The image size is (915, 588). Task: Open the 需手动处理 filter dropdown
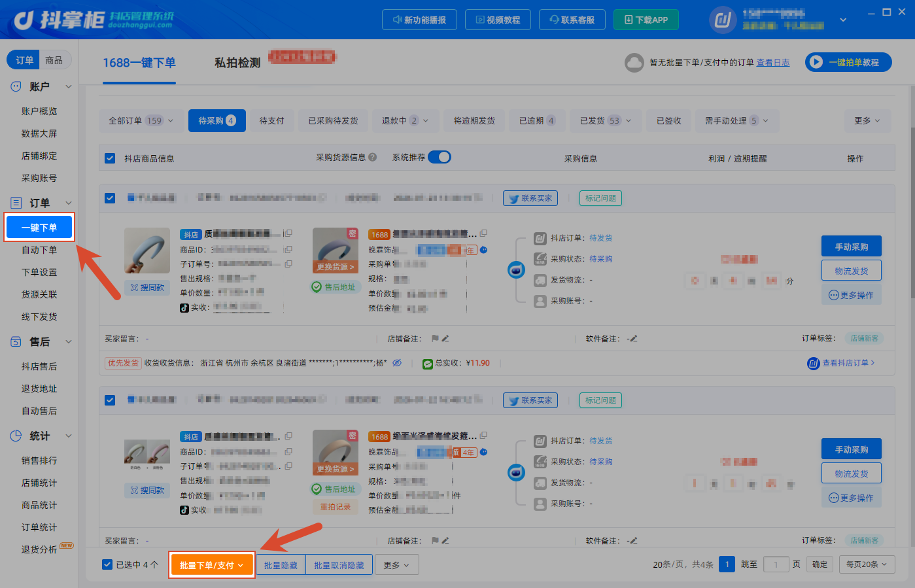pos(737,120)
